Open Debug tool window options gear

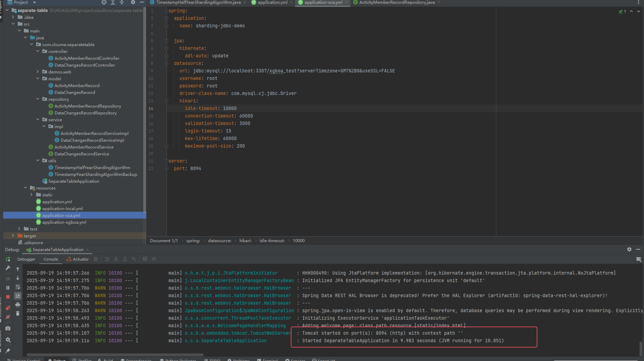point(629,250)
